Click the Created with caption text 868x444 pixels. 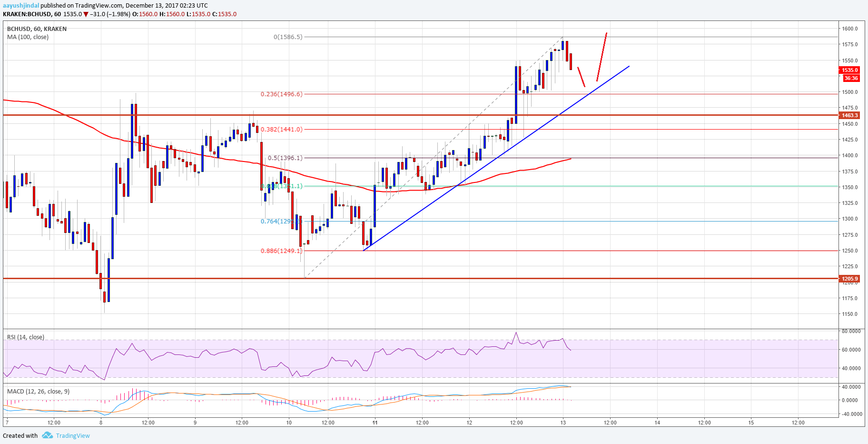(20, 435)
